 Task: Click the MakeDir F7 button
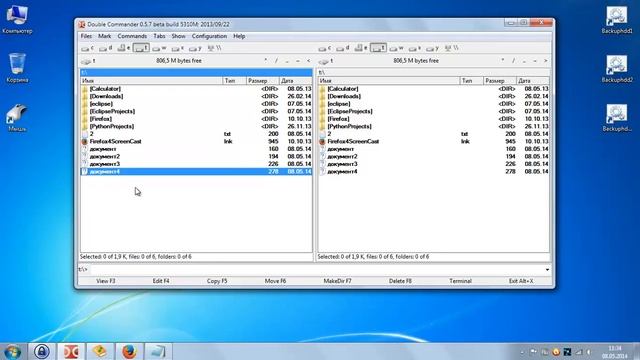click(x=337, y=281)
